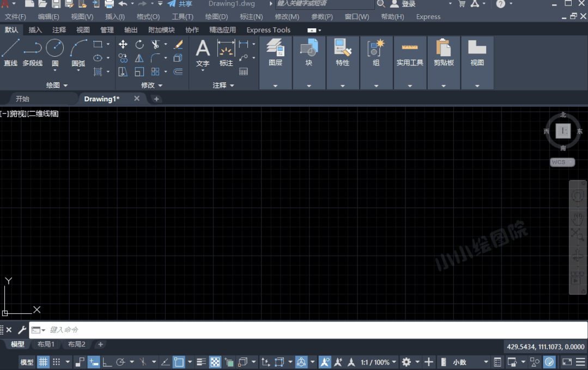This screenshot has height=370, width=588.
Task: Click the Dimension (标注) tool
Action: point(226,52)
